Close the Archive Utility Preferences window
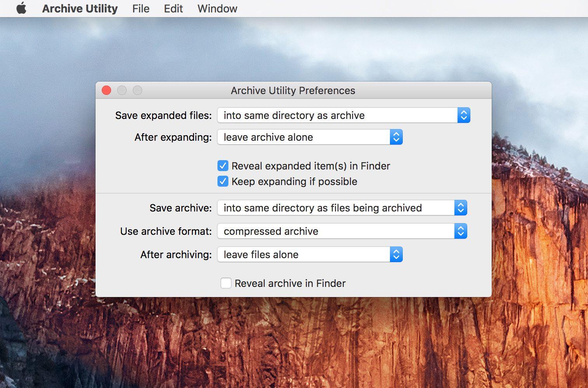Viewport: 588px width, 388px height. pos(106,91)
